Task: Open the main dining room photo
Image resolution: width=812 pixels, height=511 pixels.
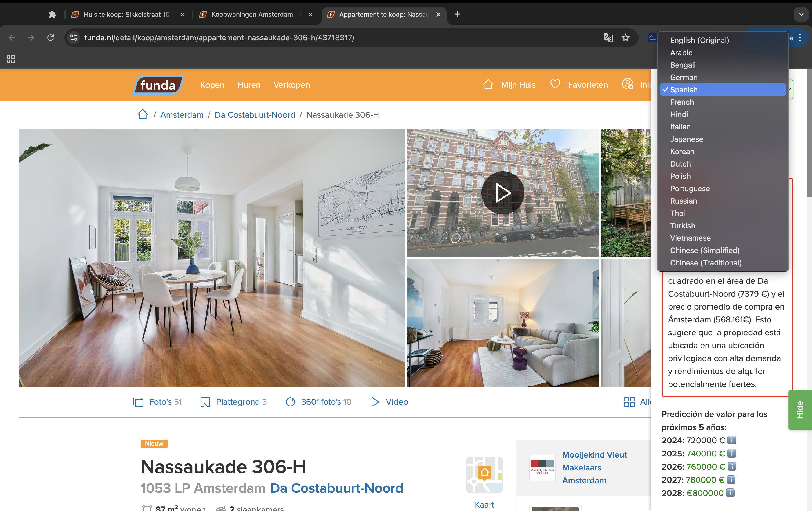Action: (x=212, y=258)
